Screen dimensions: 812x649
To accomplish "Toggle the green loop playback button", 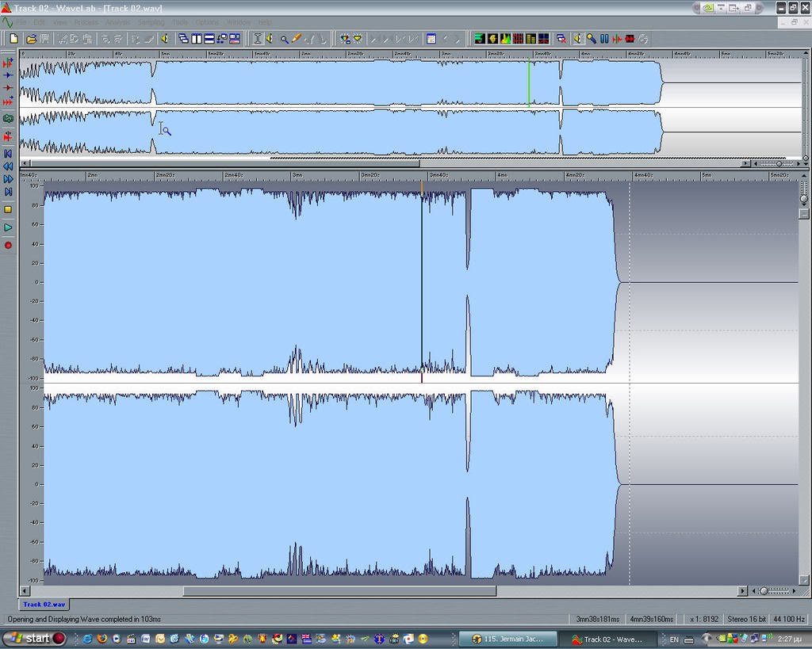I will coord(8,118).
